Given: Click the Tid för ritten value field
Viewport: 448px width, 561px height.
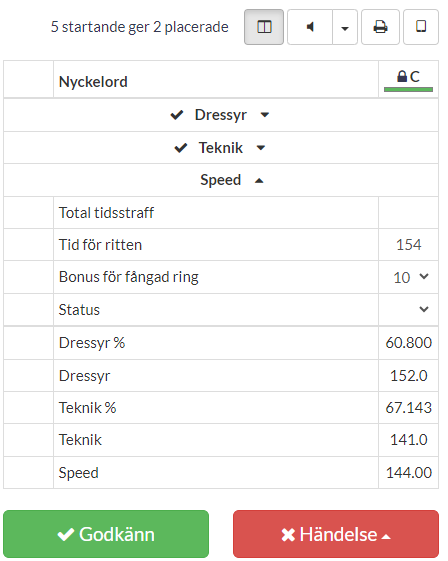Looking at the screenshot, I should (x=409, y=245).
